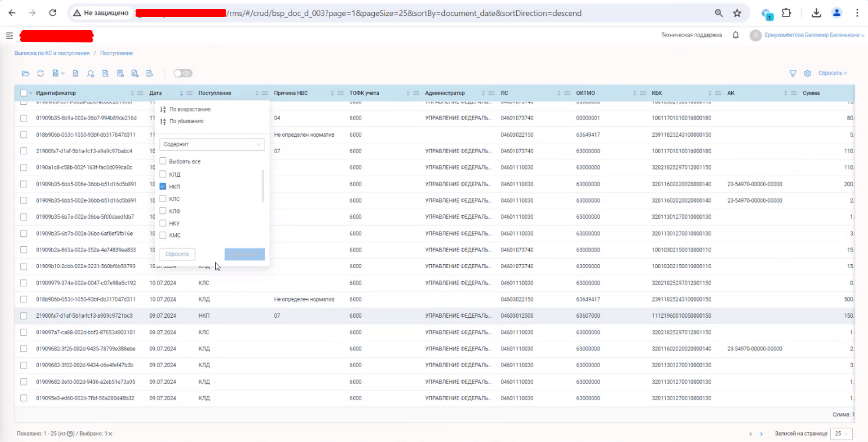Clear selection with the Выбрано x icon
The width and height of the screenshot is (868, 442).
point(110,434)
